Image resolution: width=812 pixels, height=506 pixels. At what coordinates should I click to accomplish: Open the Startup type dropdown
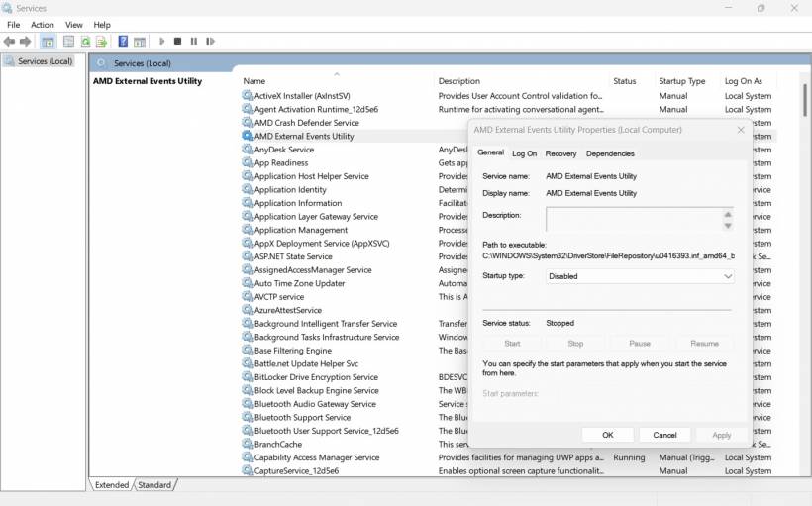tap(640, 276)
